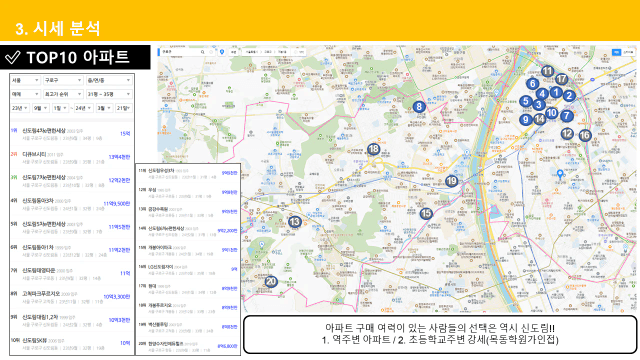Viewport: 640px width, 360px height.
Task: Click the blue location shield icon beside search box
Action: [222, 52]
